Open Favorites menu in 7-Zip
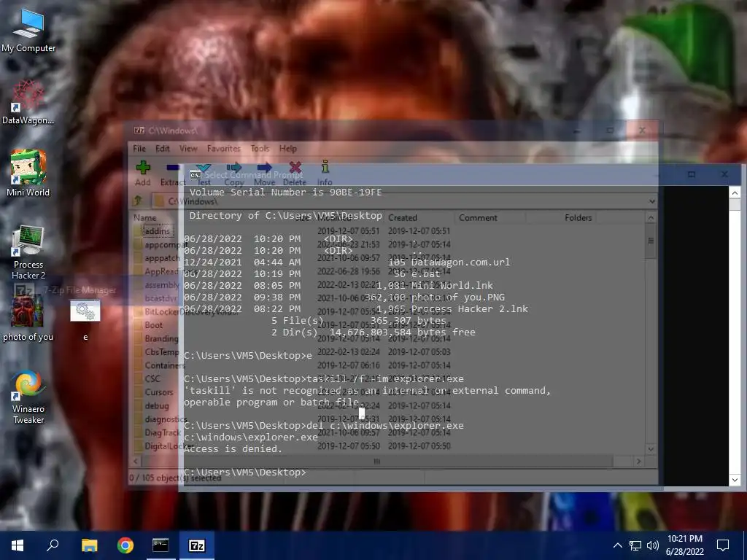 tap(223, 149)
